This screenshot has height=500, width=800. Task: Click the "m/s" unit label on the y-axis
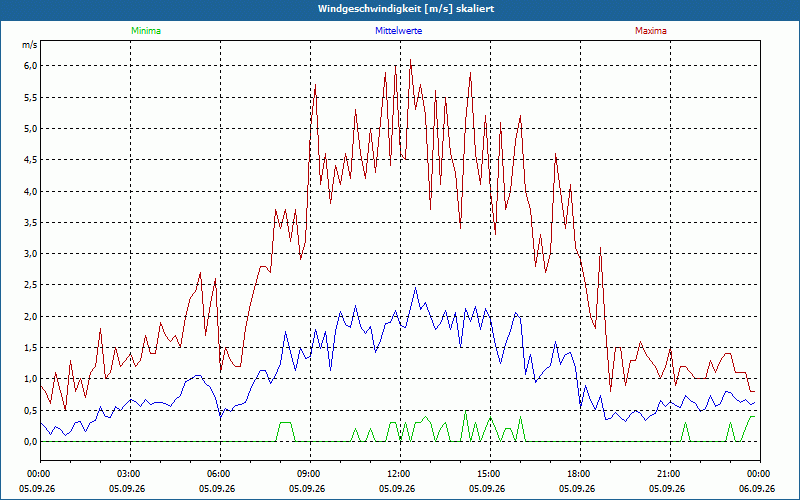point(30,45)
